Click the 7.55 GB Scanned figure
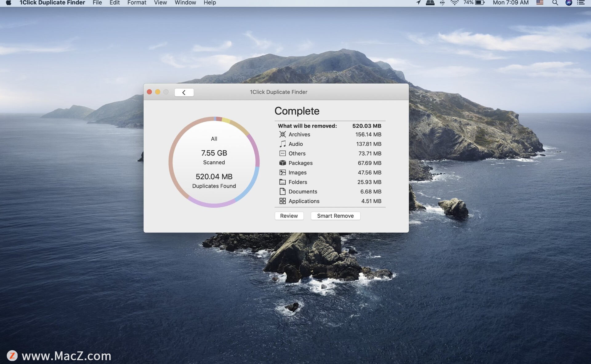The image size is (591, 364). coord(214,153)
